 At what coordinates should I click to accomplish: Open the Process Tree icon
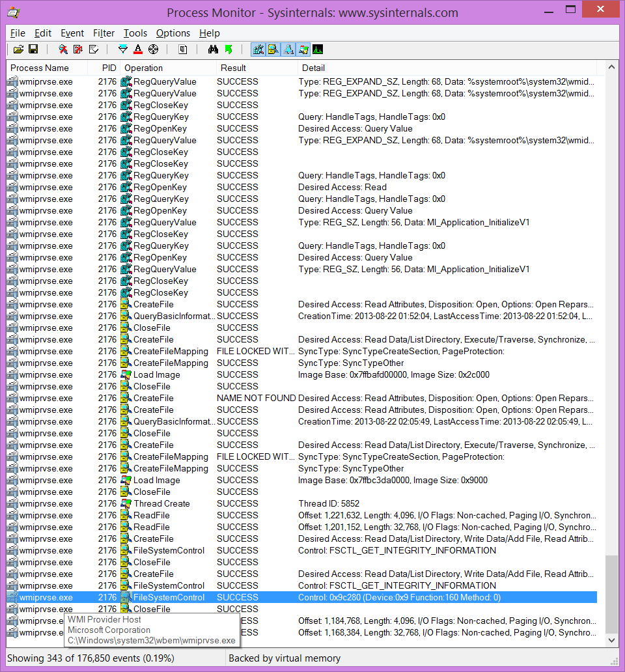pos(183,49)
